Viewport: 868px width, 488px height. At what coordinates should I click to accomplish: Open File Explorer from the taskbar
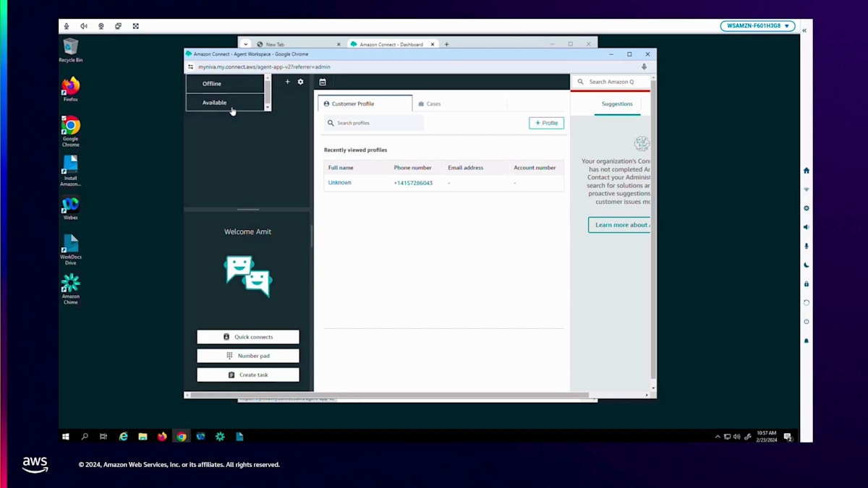click(143, 437)
